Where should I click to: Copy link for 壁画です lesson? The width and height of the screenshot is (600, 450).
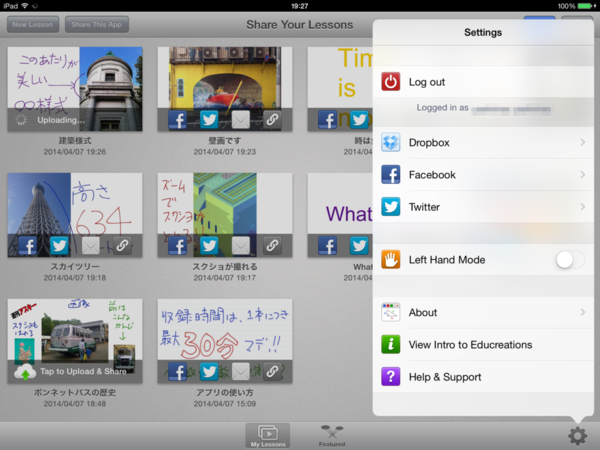pos(272,120)
